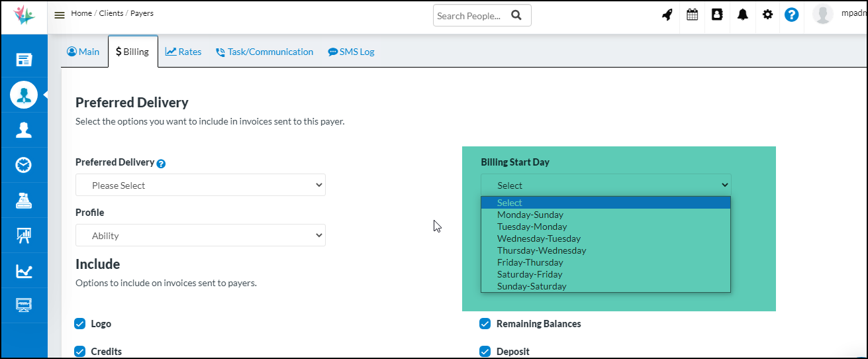Choose Wednesday-Tuesday from billing day list
This screenshot has height=359, width=868.
(539, 238)
